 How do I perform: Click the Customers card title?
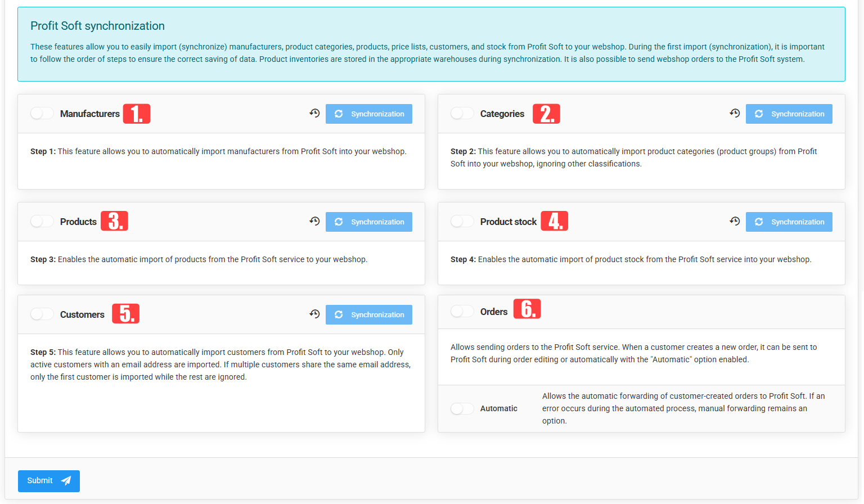pyautogui.click(x=82, y=314)
